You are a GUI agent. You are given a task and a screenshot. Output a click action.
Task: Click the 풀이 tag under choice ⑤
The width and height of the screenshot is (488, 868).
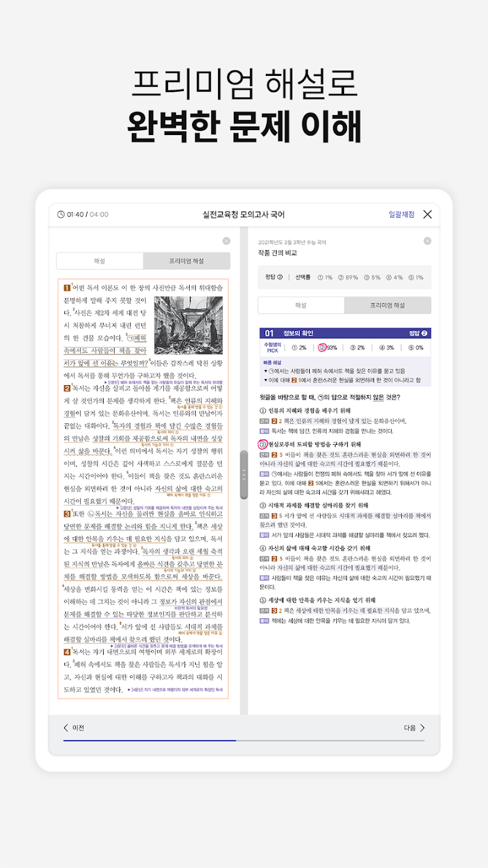click(x=264, y=620)
